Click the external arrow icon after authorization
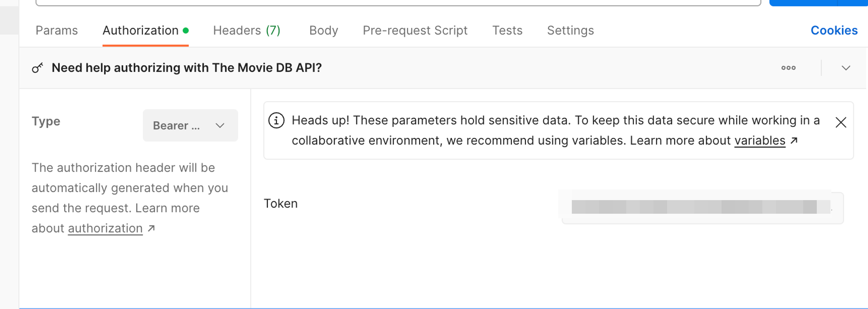The height and width of the screenshot is (309, 868). [x=151, y=228]
